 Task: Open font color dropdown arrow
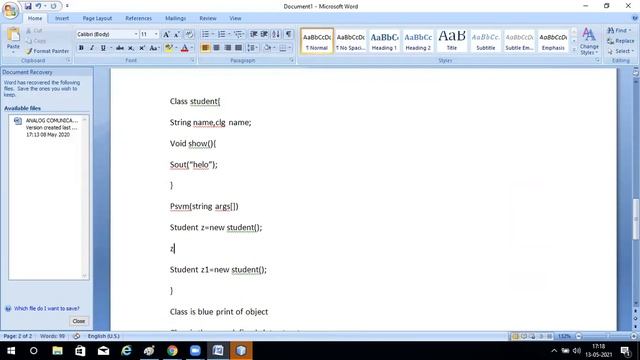pos(192,48)
